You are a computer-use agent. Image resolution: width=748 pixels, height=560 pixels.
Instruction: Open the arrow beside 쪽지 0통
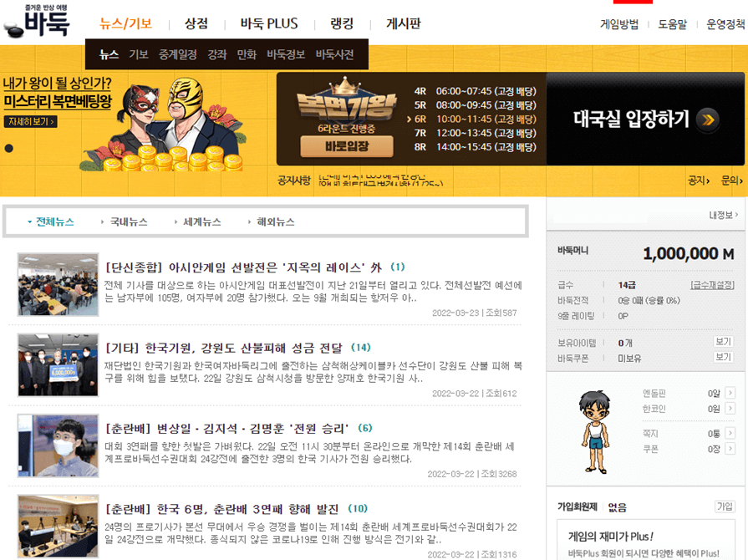(730, 433)
